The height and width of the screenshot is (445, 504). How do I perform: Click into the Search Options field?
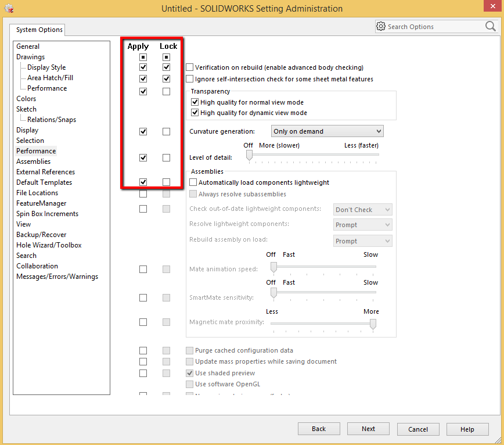pyautogui.click(x=435, y=27)
